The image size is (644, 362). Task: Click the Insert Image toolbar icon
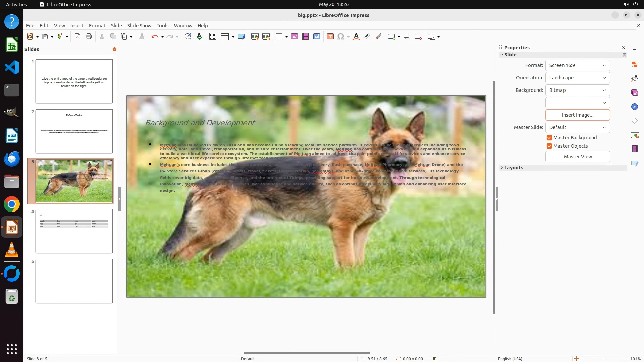tap(294, 37)
